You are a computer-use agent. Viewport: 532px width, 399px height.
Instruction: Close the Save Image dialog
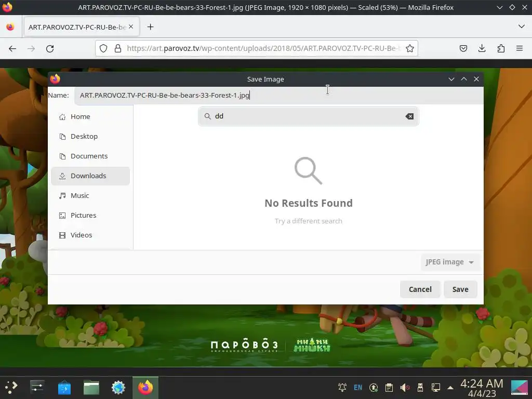tap(476, 79)
